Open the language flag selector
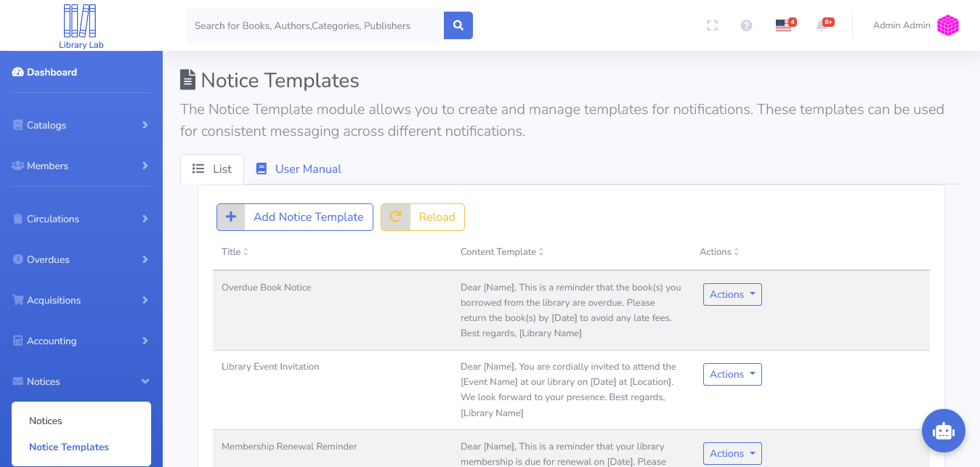Image resolution: width=980 pixels, height=467 pixels. click(x=783, y=25)
